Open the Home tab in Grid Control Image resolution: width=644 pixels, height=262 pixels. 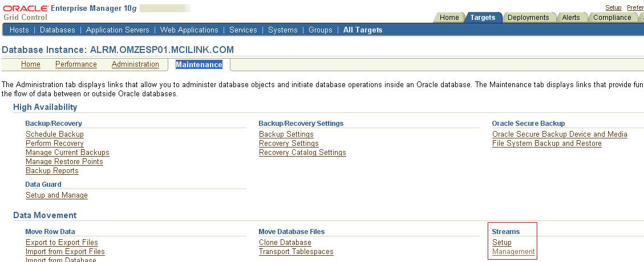point(449,17)
